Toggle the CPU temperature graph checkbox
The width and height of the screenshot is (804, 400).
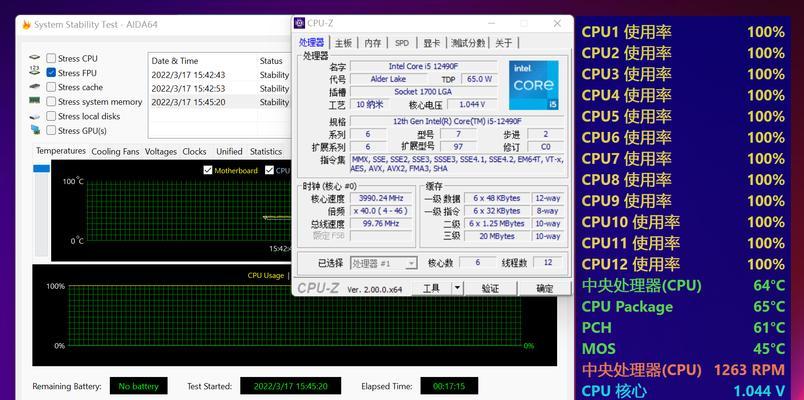pyautogui.click(x=269, y=170)
